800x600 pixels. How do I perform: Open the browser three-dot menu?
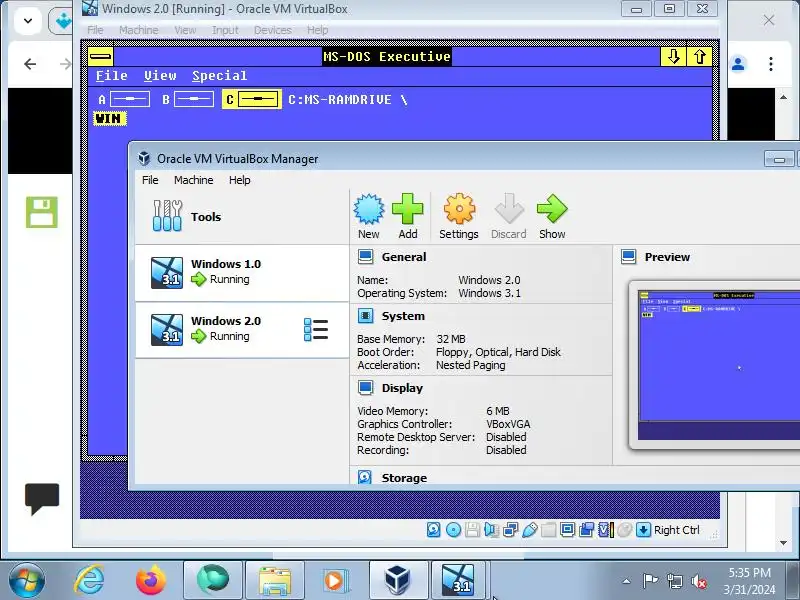point(771,64)
